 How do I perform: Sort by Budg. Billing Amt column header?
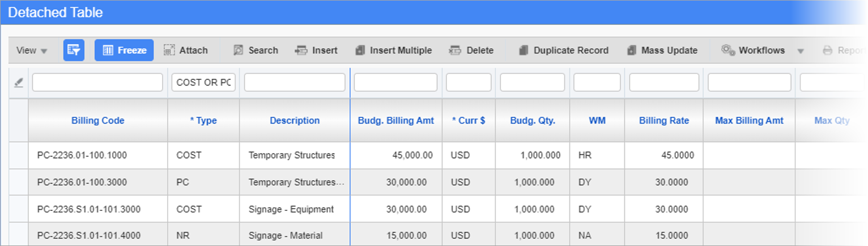(x=396, y=121)
